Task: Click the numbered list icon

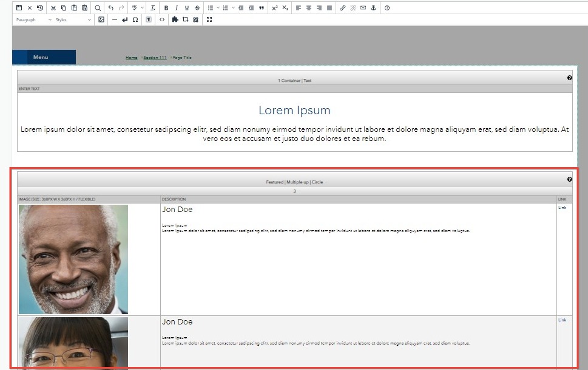Action: tap(225, 7)
